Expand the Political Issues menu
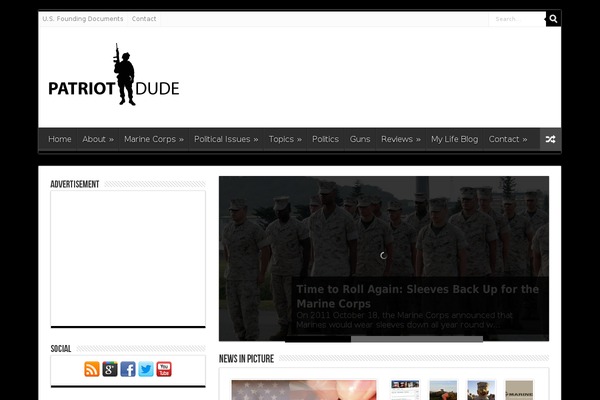The width and height of the screenshot is (600, 400). (x=226, y=139)
